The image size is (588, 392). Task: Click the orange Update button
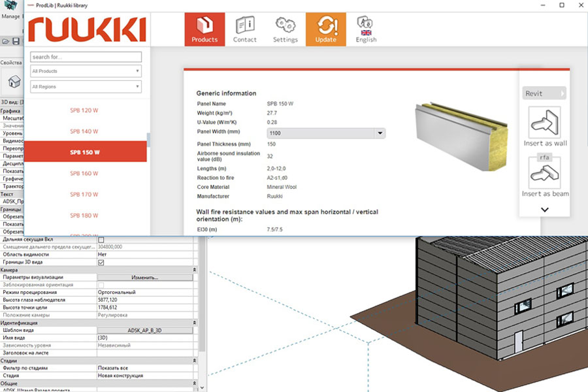pyautogui.click(x=326, y=29)
